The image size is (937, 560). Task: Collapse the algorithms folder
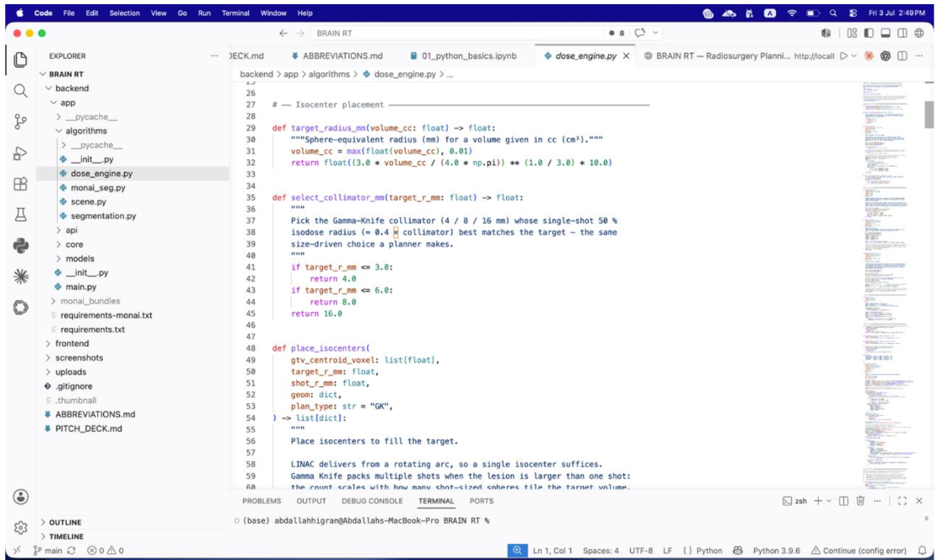point(86,131)
